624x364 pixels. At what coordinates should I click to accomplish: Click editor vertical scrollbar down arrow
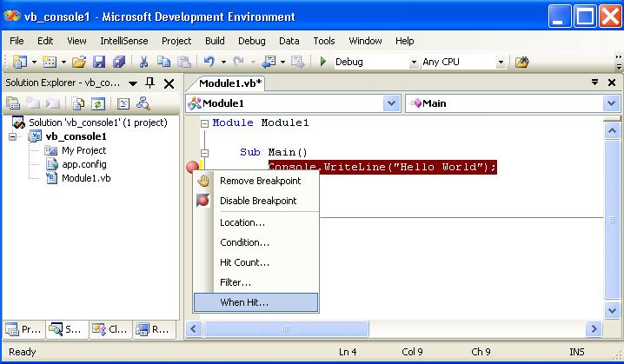[612, 310]
